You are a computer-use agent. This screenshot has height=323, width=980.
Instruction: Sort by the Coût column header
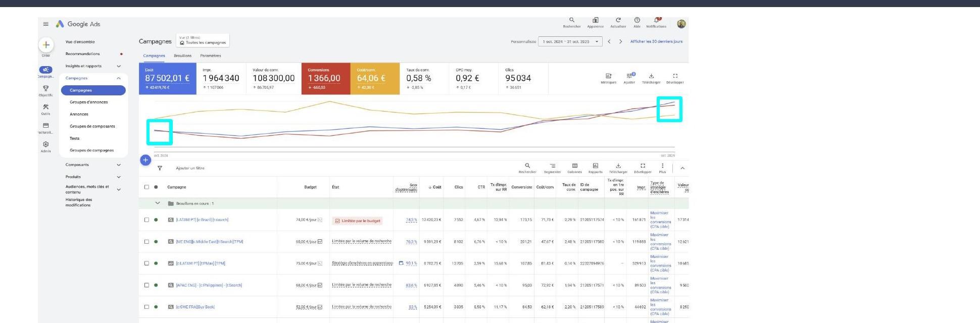(435, 187)
